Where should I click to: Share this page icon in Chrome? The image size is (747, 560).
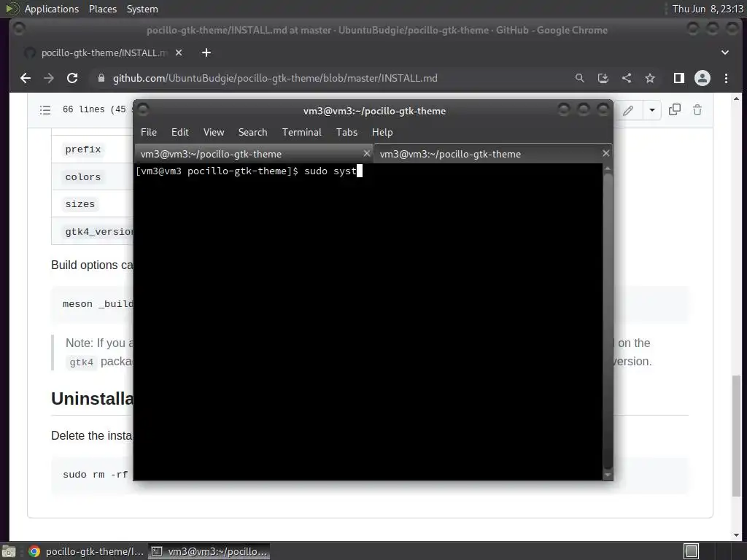pos(627,78)
